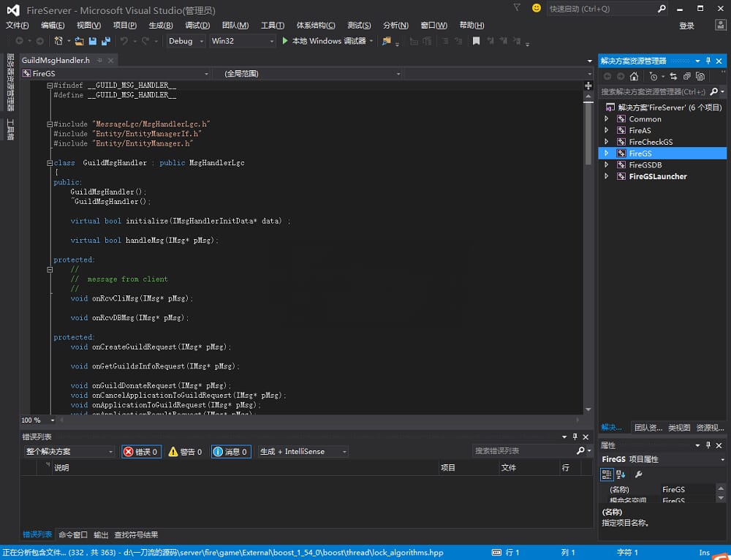
Task: Open the Debug configuration dropdown
Action: tap(186, 41)
